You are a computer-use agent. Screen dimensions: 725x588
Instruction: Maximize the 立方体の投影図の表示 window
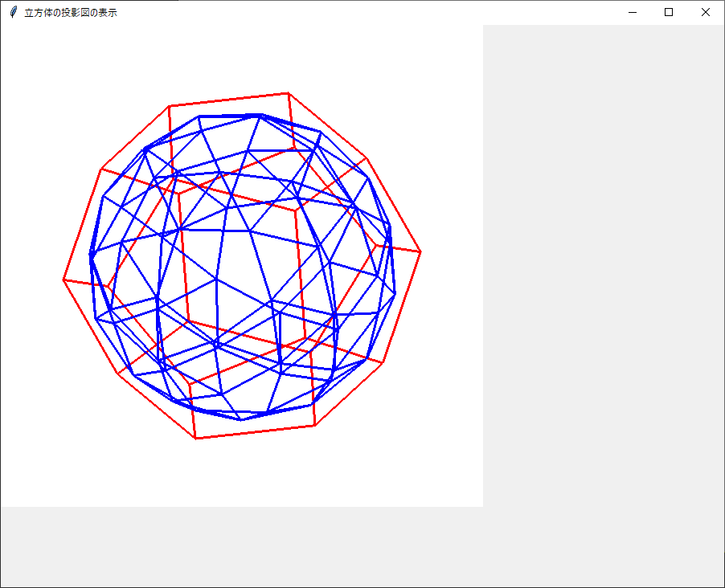[669, 13]
